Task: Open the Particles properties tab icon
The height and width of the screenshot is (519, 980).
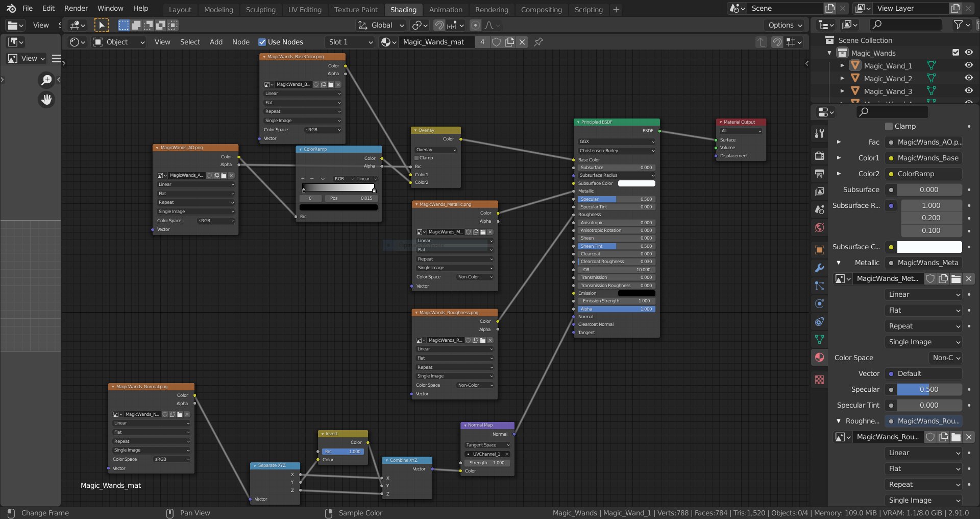Action: [819, 286]
